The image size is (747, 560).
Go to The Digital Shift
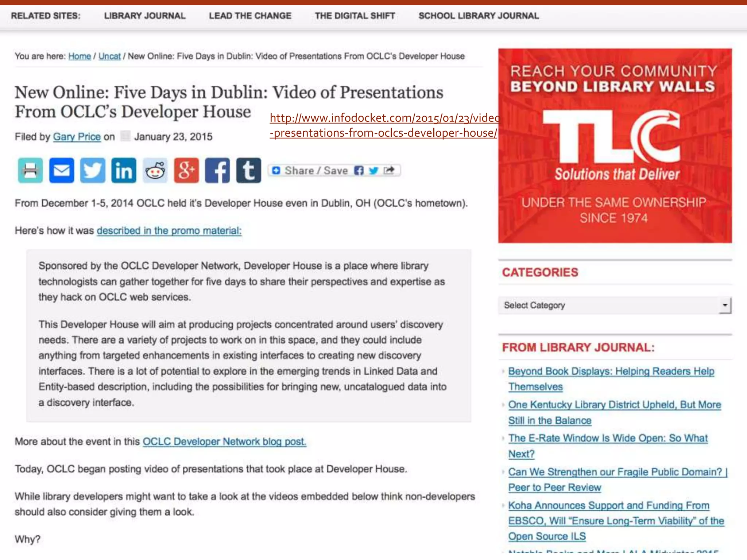click(355, 16)
